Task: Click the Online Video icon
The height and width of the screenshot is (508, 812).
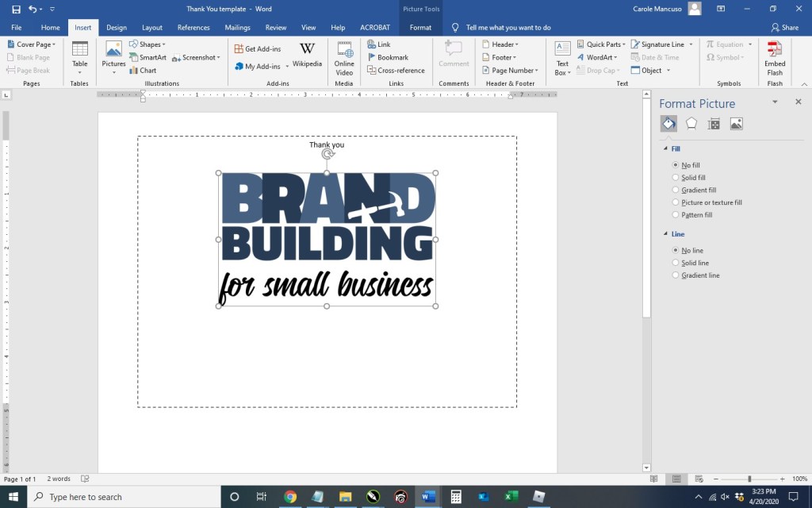Action: point(344,56)
